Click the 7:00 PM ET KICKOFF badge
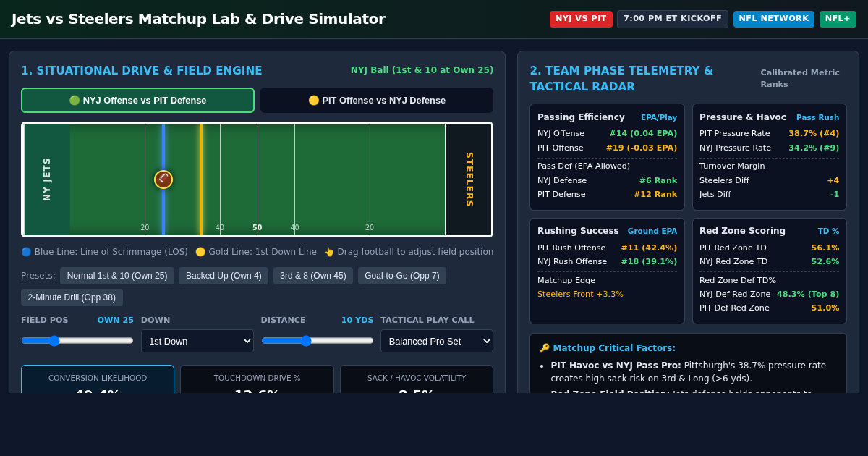This screenshot has height=456, width=868. pyautogui.click(x=673, y=19)
